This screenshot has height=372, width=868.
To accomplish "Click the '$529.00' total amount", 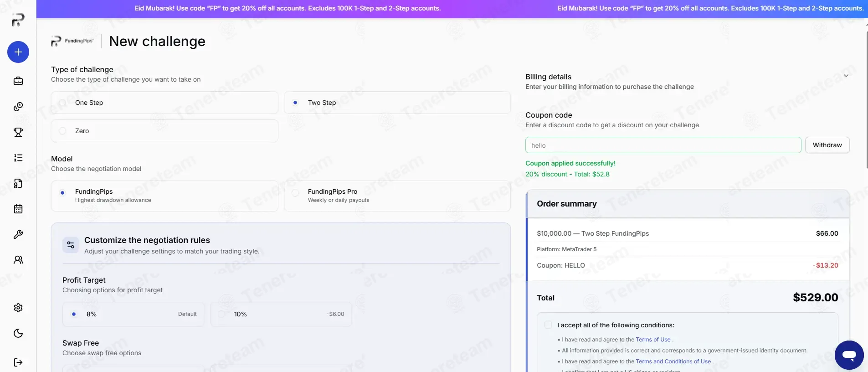I will coord(815,297).
